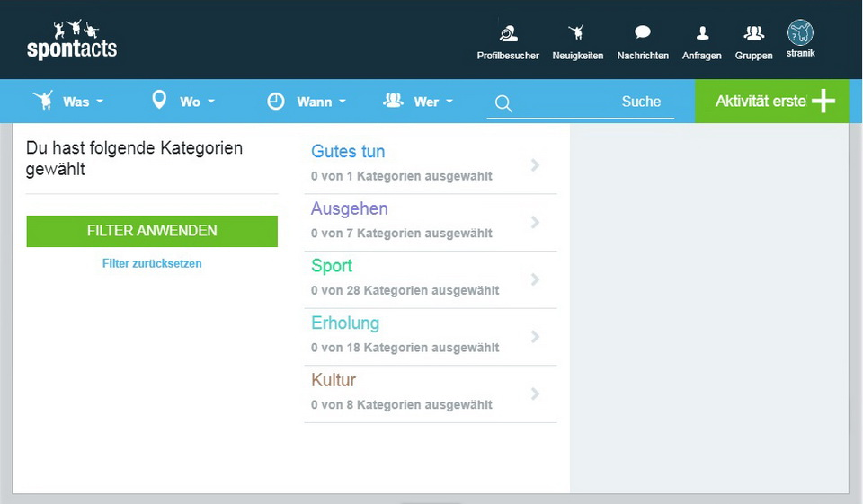Select the Nachrichten label

click(x=643, y=56)
